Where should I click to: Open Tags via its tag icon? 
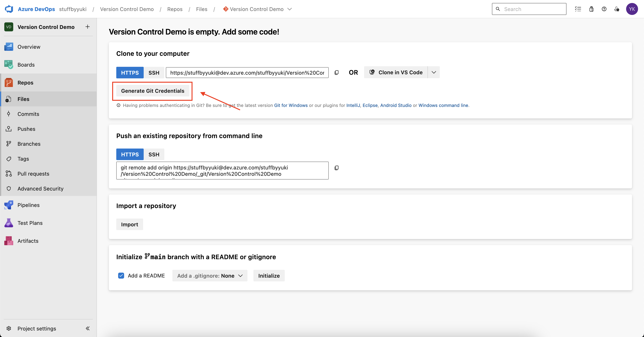coord(9,159)
